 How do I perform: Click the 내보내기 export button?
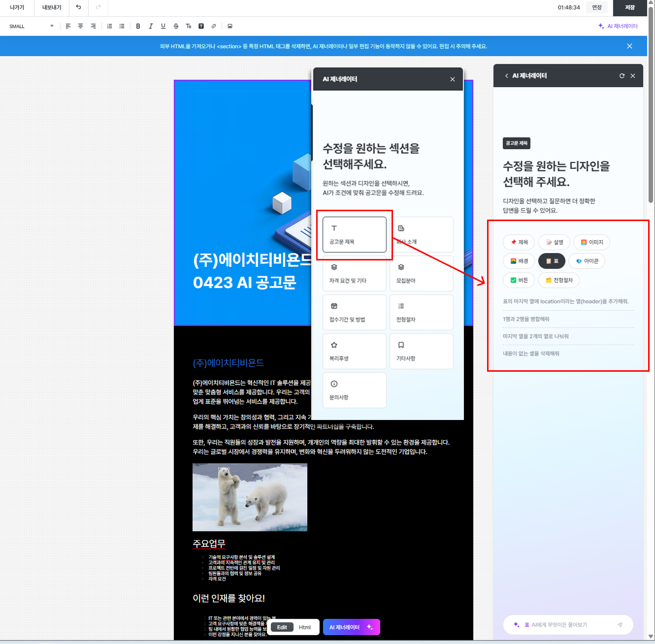point(52,7)
